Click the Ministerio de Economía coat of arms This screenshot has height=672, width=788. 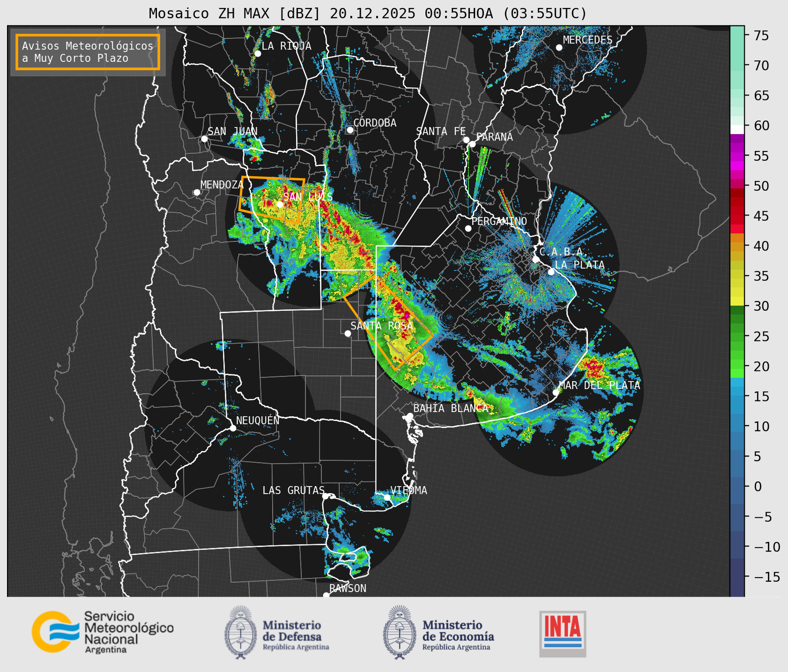click(399, 632)
